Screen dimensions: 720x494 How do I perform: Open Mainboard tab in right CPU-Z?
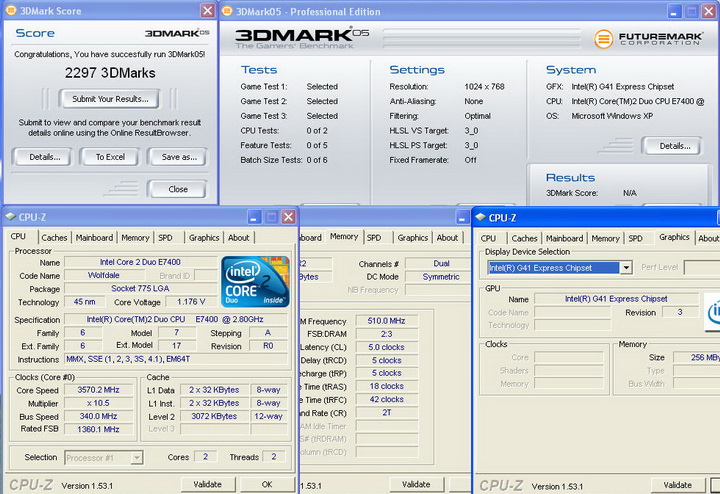(x=564, y=238)
